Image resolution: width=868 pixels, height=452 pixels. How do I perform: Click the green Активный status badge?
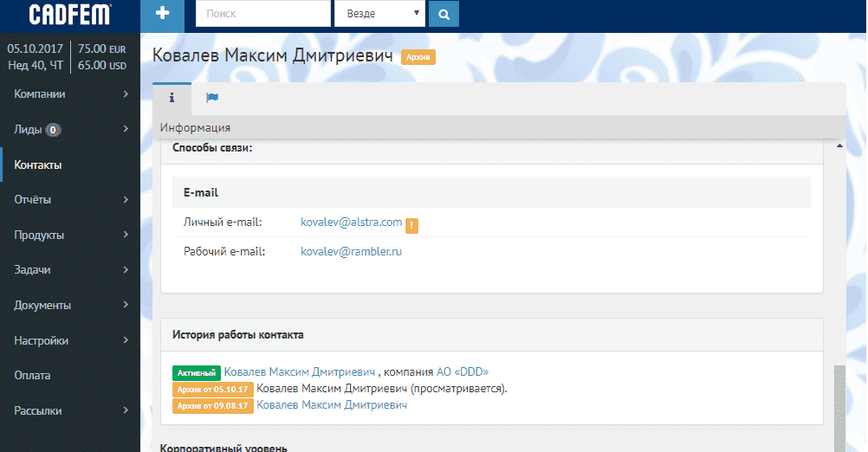[x=197, y=373]
